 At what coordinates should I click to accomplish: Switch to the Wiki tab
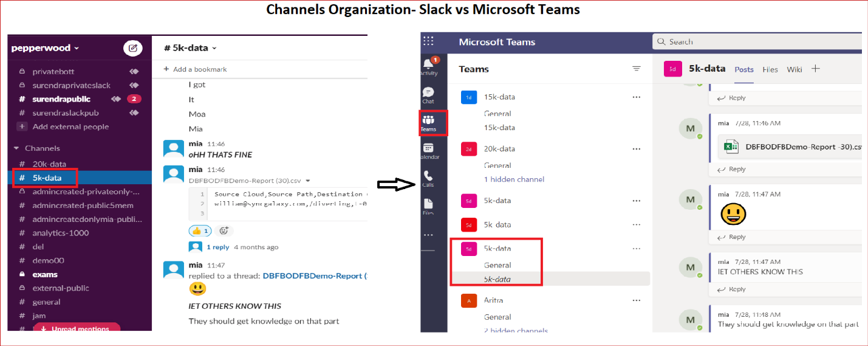795,69
